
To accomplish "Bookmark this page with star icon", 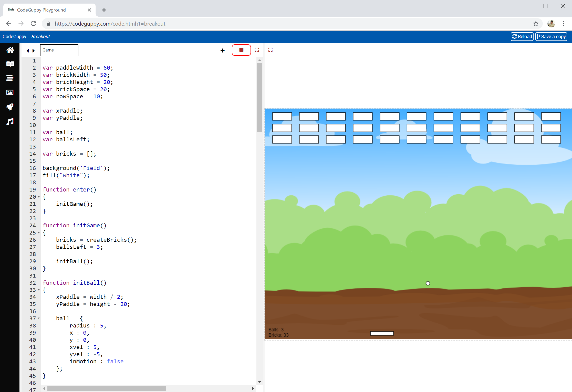I will click(536, 24).
